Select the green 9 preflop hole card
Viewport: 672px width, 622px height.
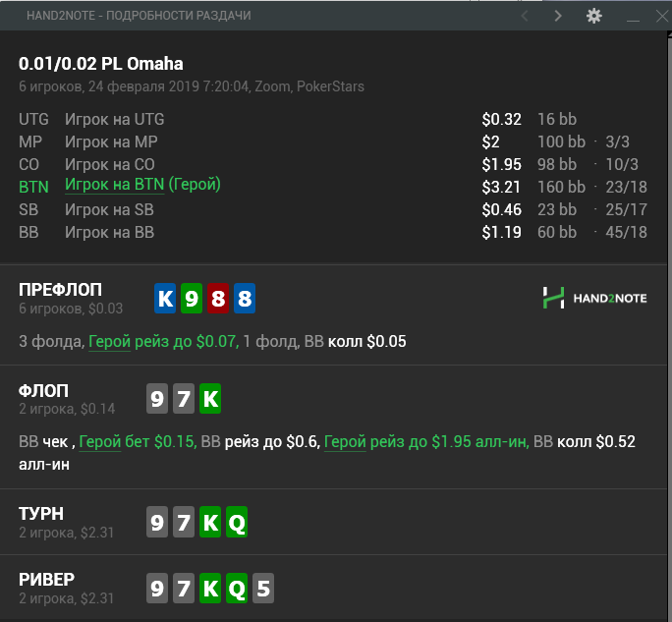(x=192, y=299)
